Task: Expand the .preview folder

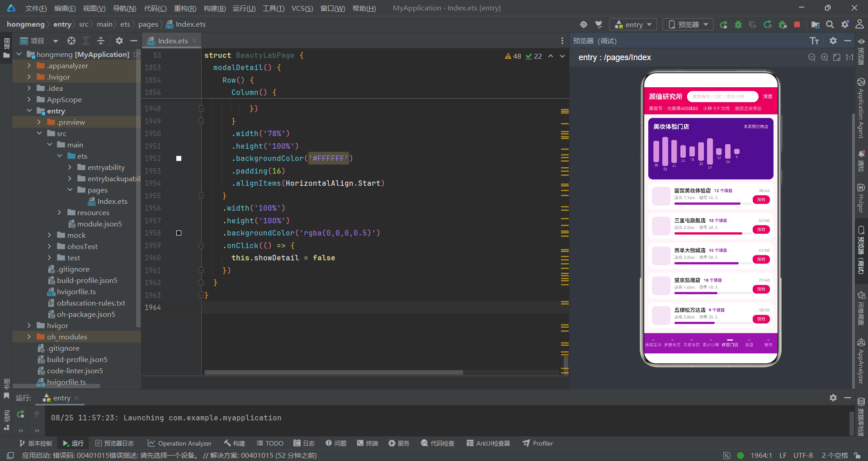Action: (x=39, y=122)
